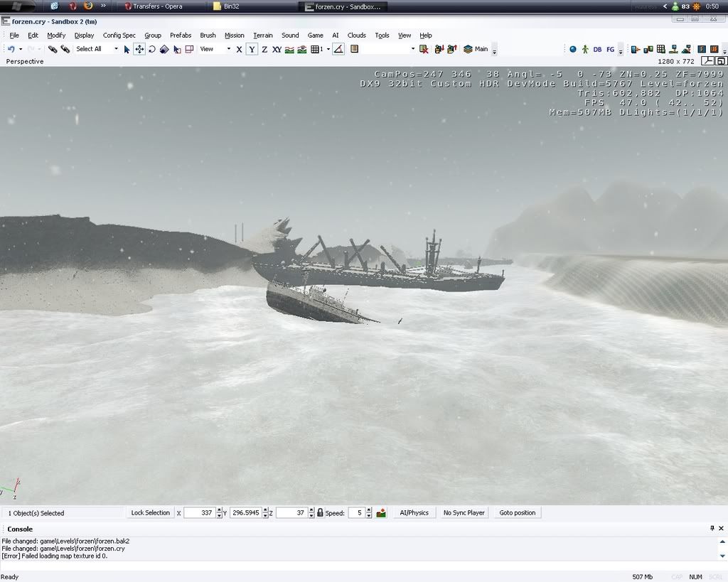Click the No Sync Player button
Screen dimensions: 728x582
[x=464, y=513]
